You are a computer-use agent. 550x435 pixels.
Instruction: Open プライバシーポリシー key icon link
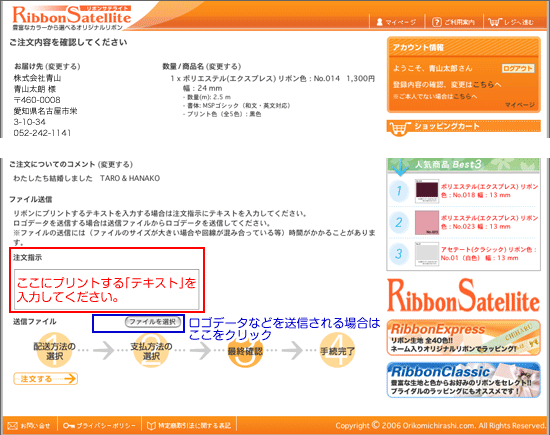68,426
